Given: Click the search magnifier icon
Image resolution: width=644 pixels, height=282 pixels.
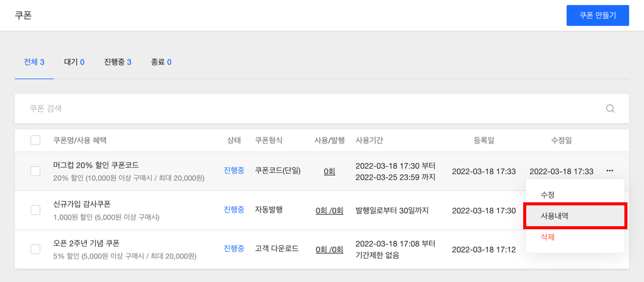Looking at the screenshot, I should 610,109.
